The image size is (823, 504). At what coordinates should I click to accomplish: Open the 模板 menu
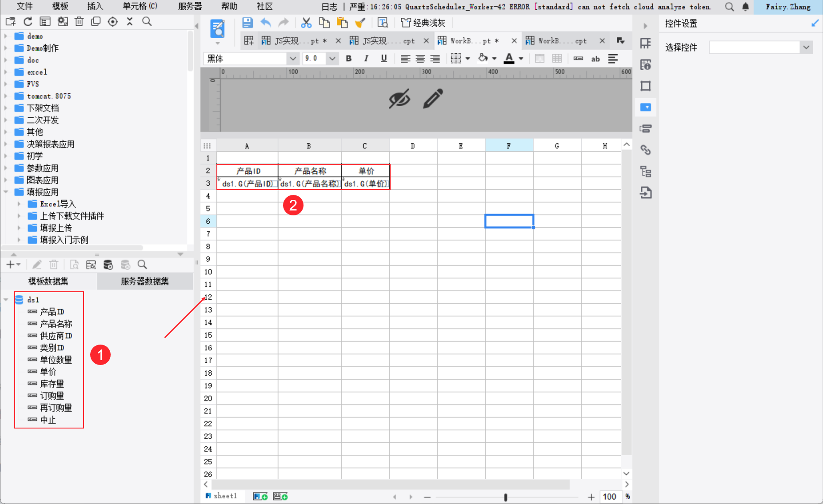tap(60, 6)
